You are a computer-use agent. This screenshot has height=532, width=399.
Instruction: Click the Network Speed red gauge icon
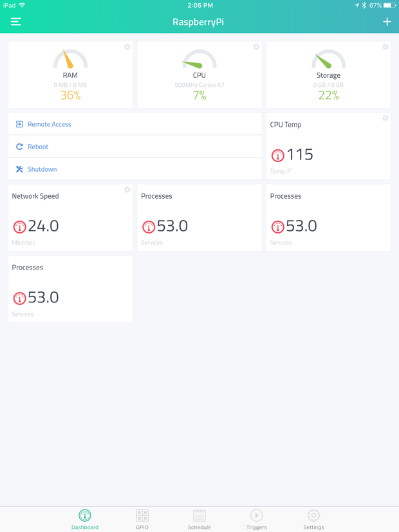[x=19, y=227]
